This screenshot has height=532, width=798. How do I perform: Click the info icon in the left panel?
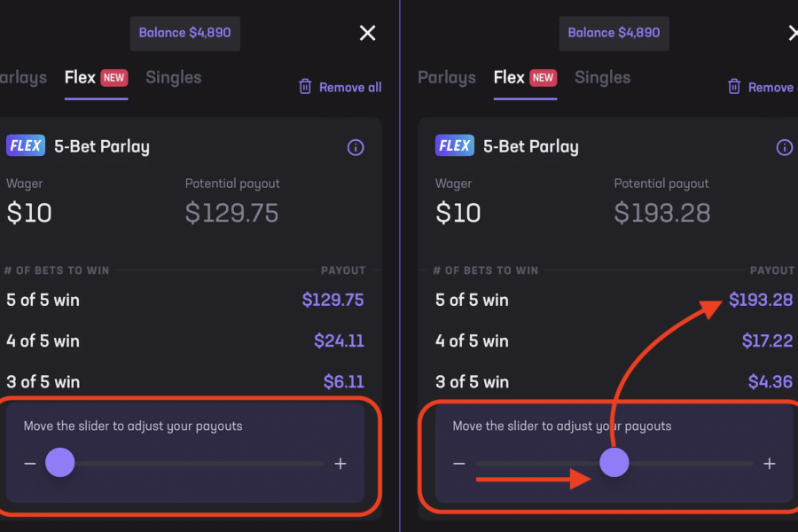coord(356,147)
